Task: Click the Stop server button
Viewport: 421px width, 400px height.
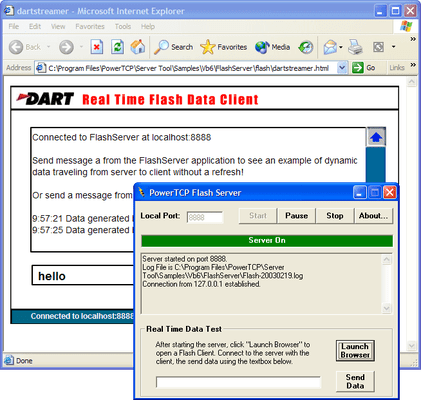Action: [335, 216]
